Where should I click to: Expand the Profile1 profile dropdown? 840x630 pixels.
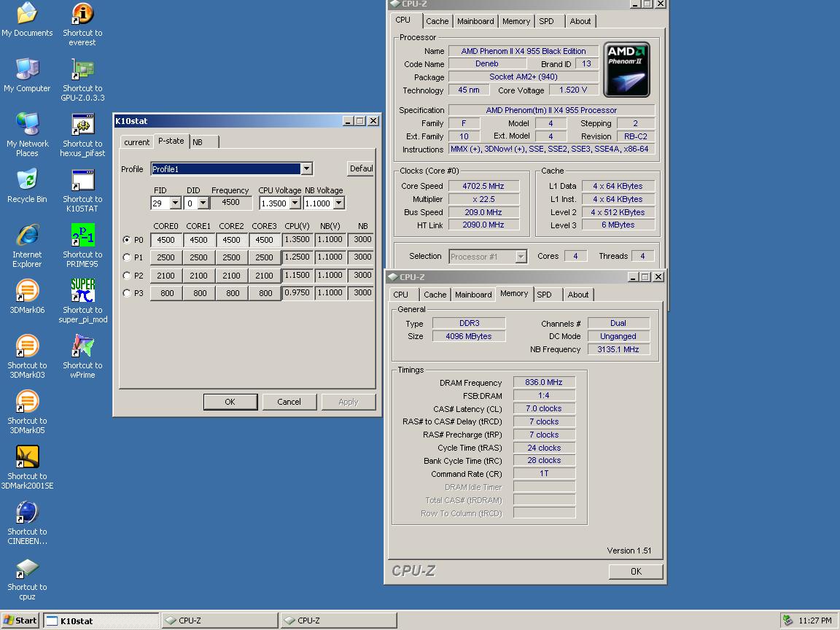(x=306, y=168)
